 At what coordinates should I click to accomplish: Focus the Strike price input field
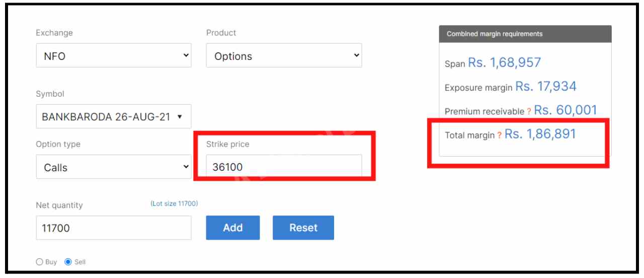coord(284,167)
